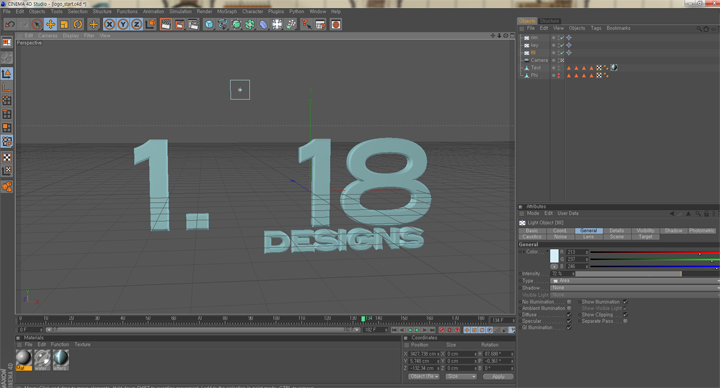The image size is (720, 388).
Task: Select the Model mode icon in left palette
Action: point(7,73)
